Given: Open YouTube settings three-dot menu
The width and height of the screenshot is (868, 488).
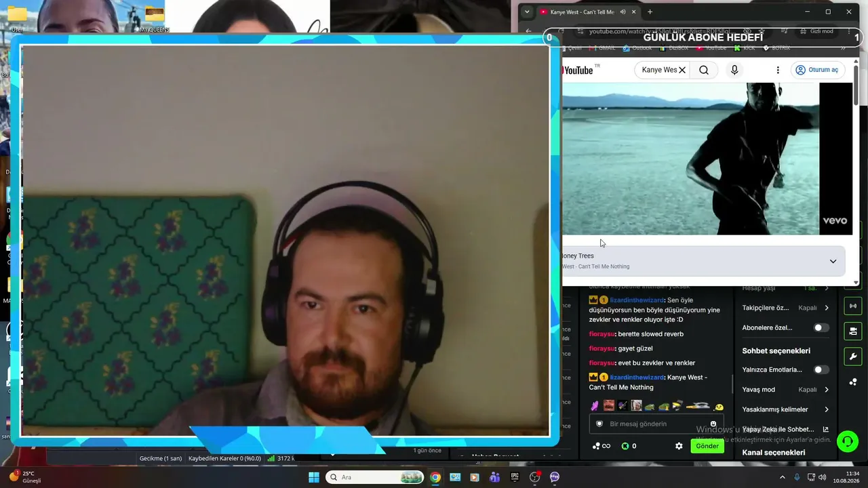Looking at the screenshot, I should 778,70.
